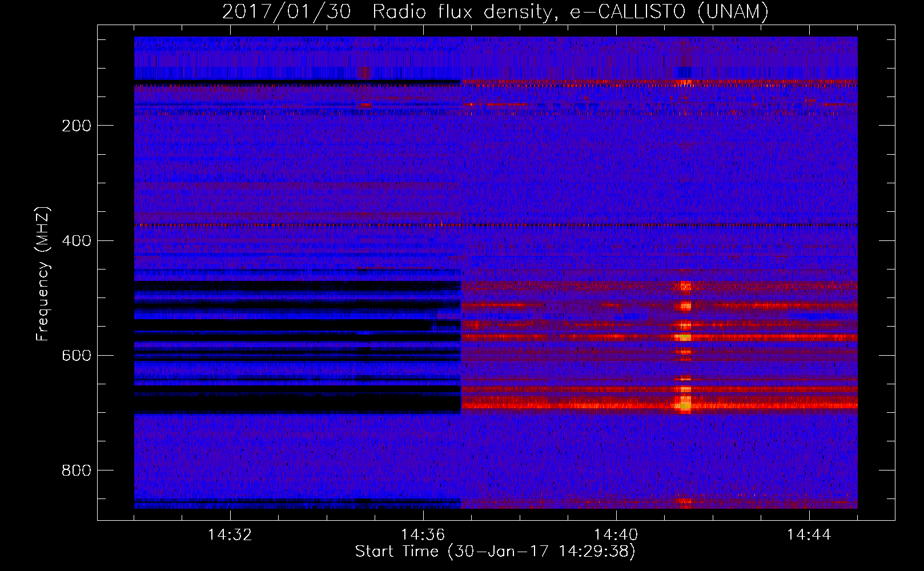Click the plot title "2017/01/30 Radio flux density, e-CALLISTO (UNAM)"
924x571 pixels.
[495, 11]
